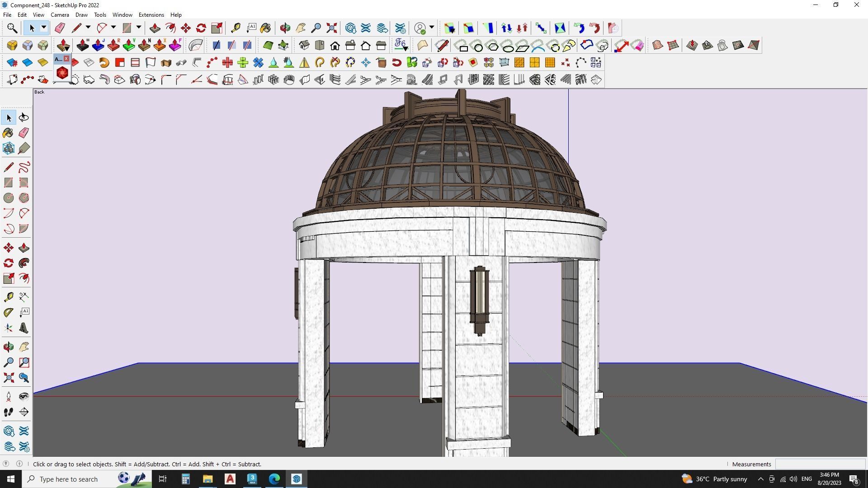The width and height of the screenshot is (868, 488).
Task: Select the Protractor tool in left panel
Action: click(9, 312)
